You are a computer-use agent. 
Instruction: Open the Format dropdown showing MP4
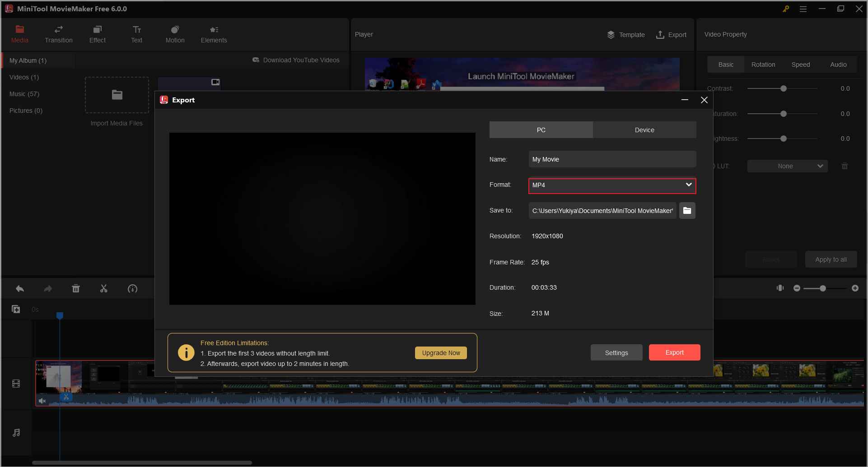click(x=612, y=185)
